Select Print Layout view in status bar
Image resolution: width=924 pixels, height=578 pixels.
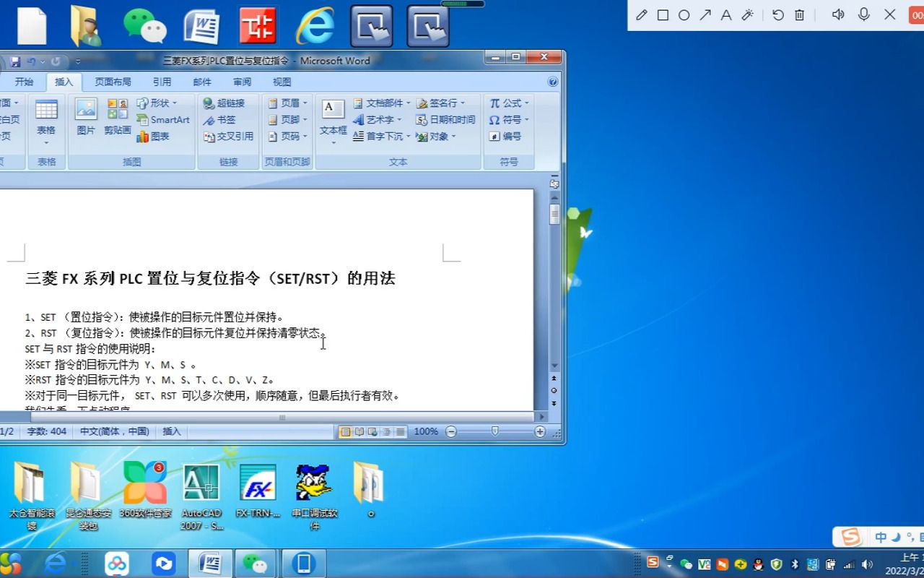point(346,431)
